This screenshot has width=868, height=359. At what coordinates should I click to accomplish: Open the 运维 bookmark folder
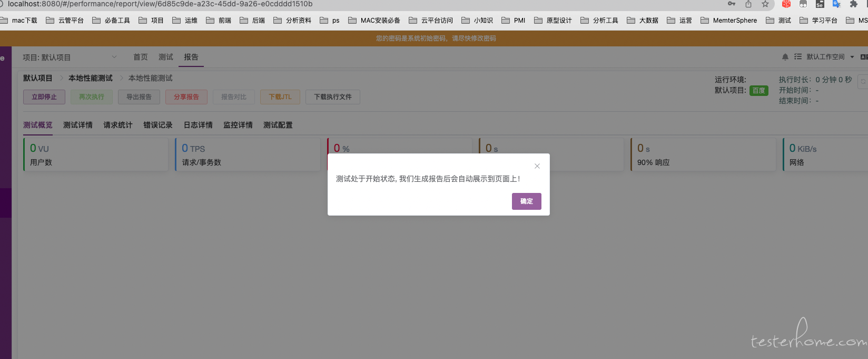[x=185, y=21]
